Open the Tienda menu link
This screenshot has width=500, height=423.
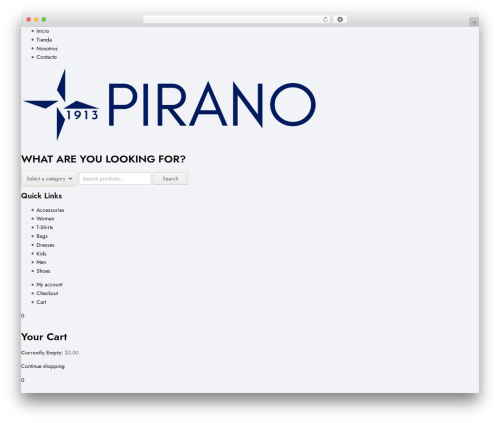44,40
